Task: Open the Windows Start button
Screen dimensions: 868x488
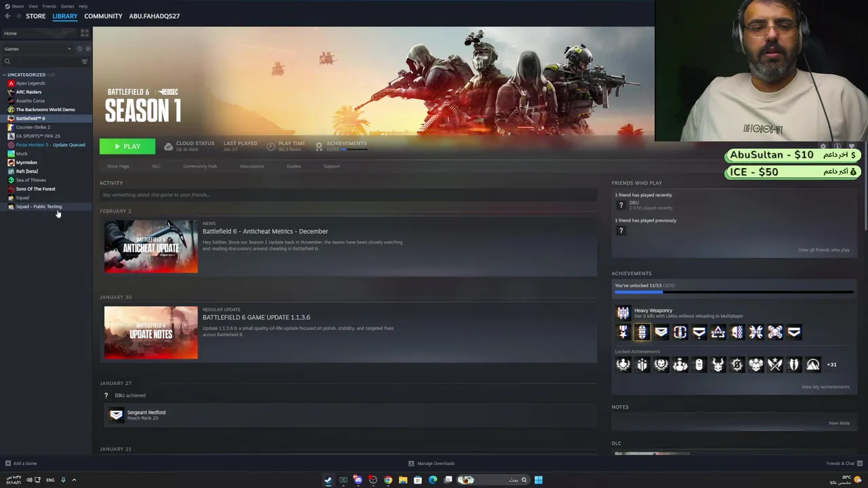Action: [538, 480]
